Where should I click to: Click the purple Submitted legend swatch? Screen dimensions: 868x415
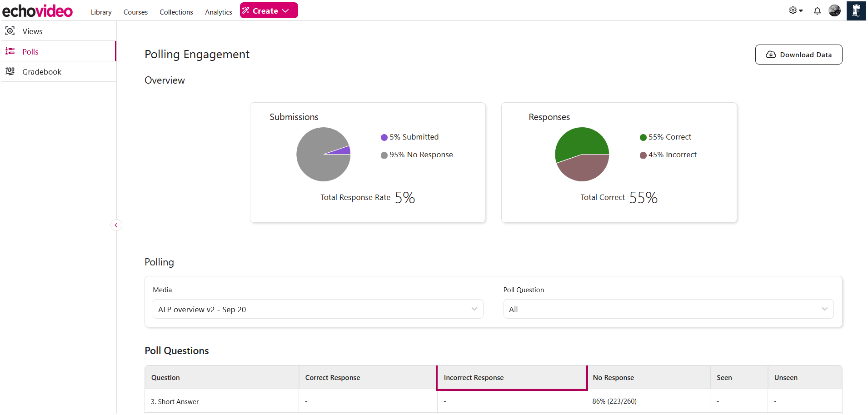(x=384, y=137)
